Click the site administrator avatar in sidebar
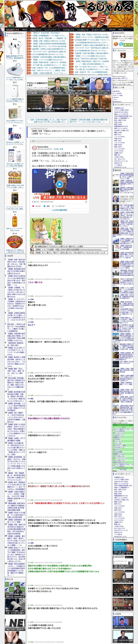Image resolution: width=138 pixels, height=644 pixels. [x=123, y=55]
